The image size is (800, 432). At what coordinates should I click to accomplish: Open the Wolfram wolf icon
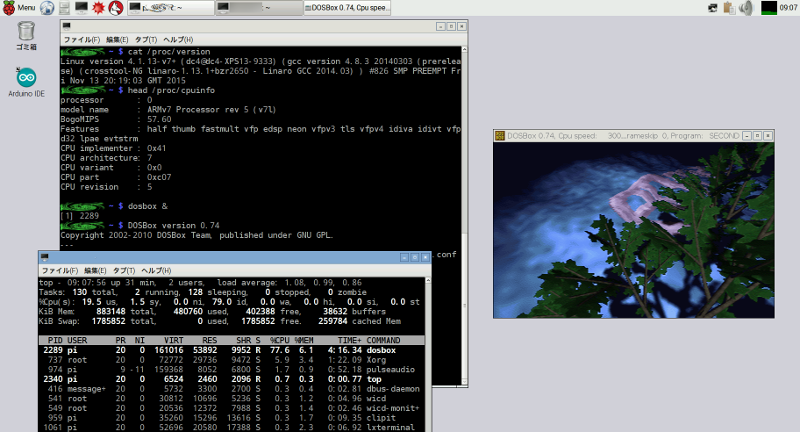coord(116,8)
